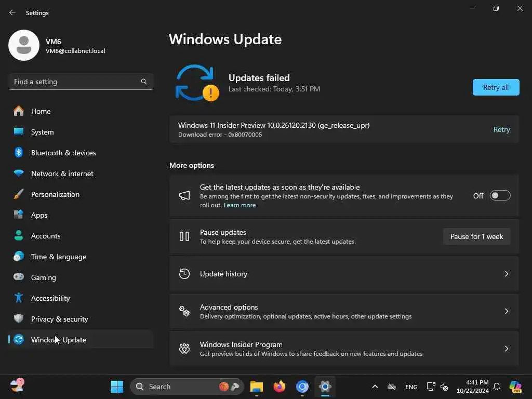532x399 pixels.
Task: Click Last checked: Today, 3:51 PM text
Action: [274, 89]
